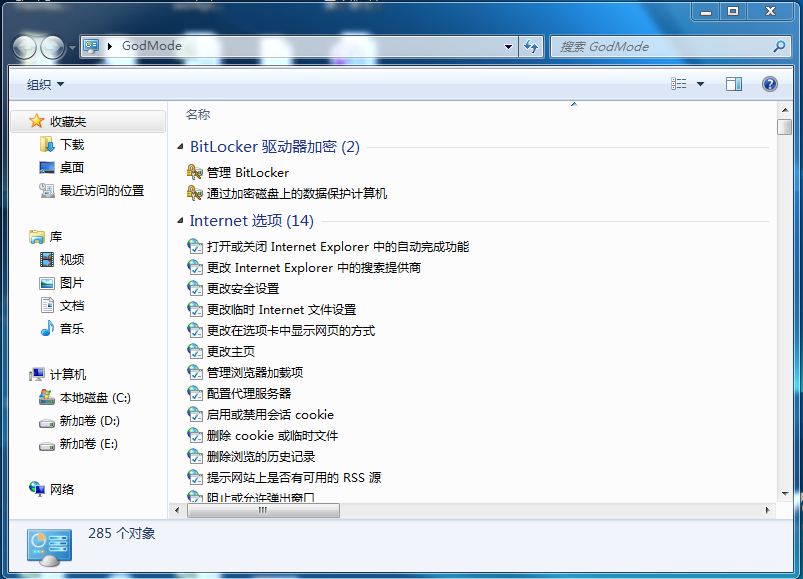Image resolution: width=803 pixels, height=579 pixels.
Task: Open the Help button
Action: point(769,84)
